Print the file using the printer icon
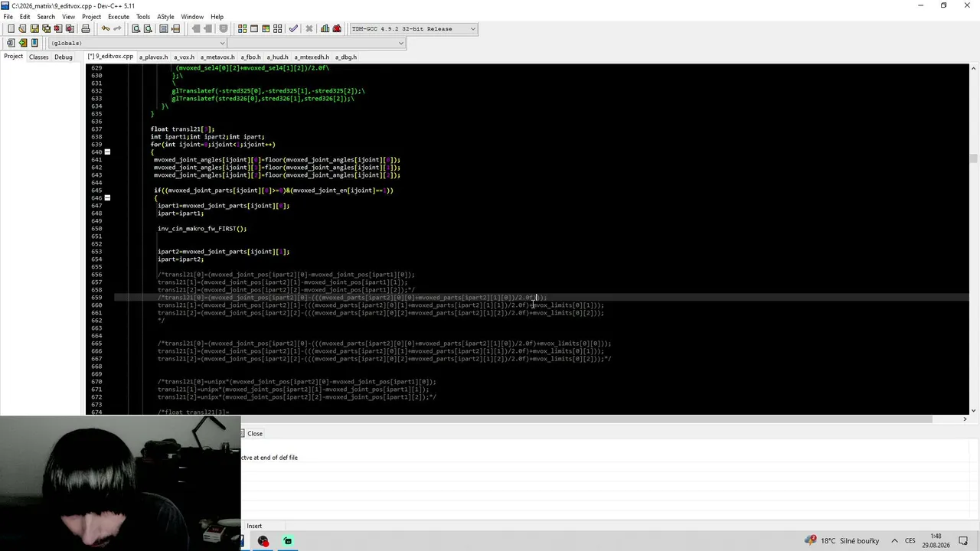 coord(86,28)
